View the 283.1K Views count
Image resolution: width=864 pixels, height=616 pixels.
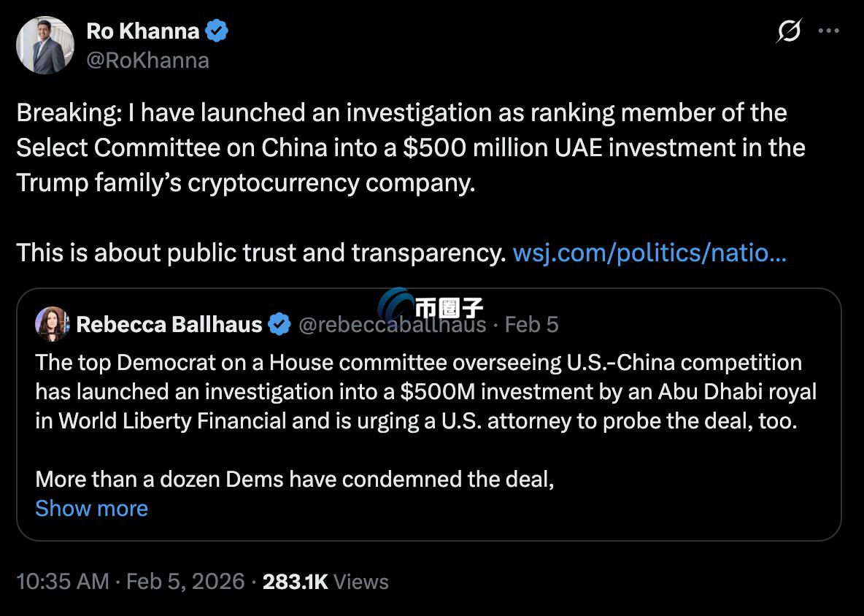point(325,581)
